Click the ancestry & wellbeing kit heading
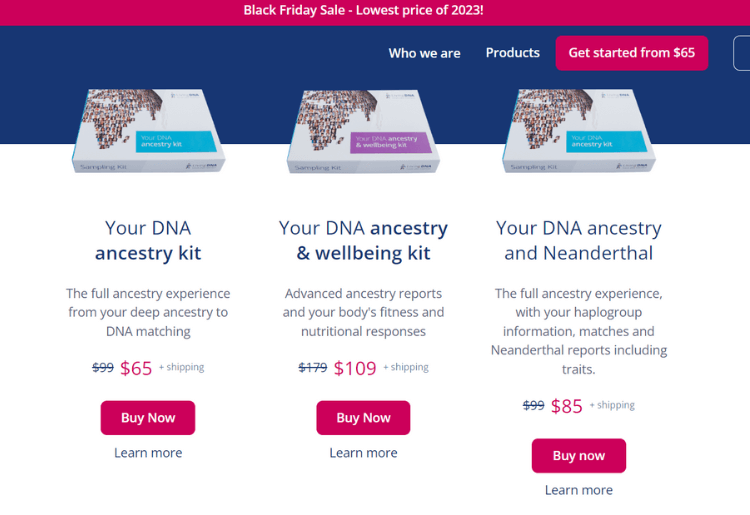750x515 pixels. click(363, 240)
